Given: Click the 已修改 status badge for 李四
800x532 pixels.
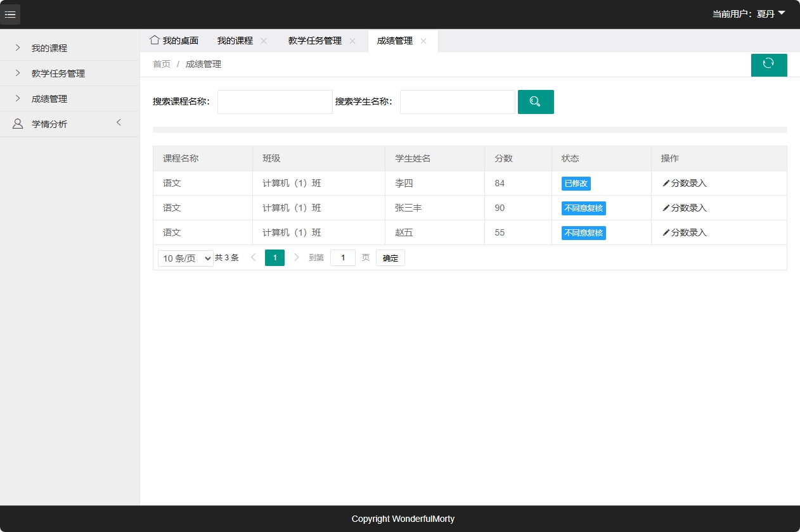Looking at the screenshot, I should [x=575, y=183].
